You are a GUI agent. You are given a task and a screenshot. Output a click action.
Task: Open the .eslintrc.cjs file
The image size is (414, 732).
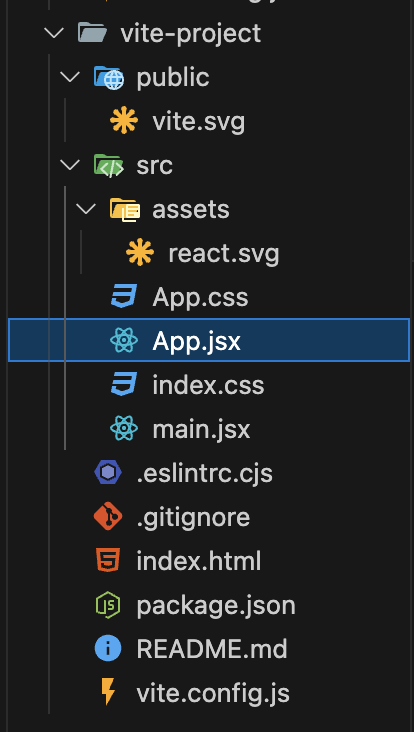[204, 473]
